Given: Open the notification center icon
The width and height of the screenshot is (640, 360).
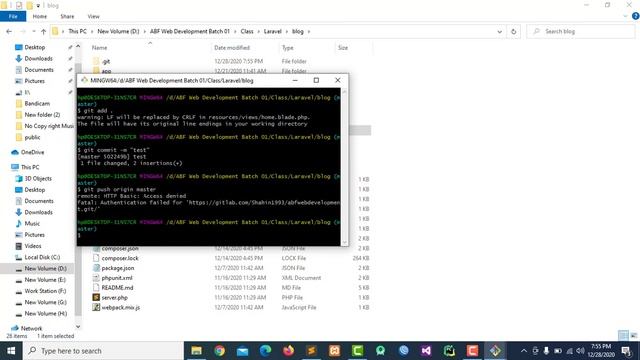Looking at the screenshot, I should (x=627, y=351).
